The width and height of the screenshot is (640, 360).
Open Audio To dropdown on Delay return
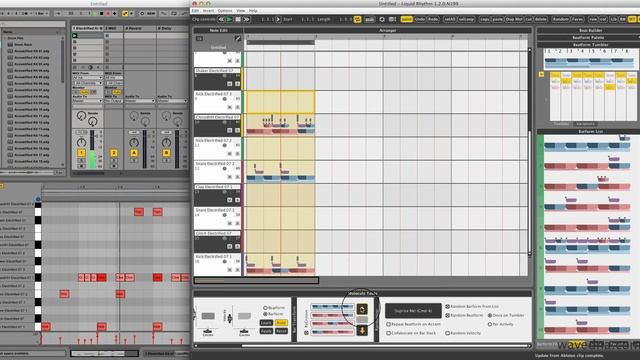[x=172, y=101]
